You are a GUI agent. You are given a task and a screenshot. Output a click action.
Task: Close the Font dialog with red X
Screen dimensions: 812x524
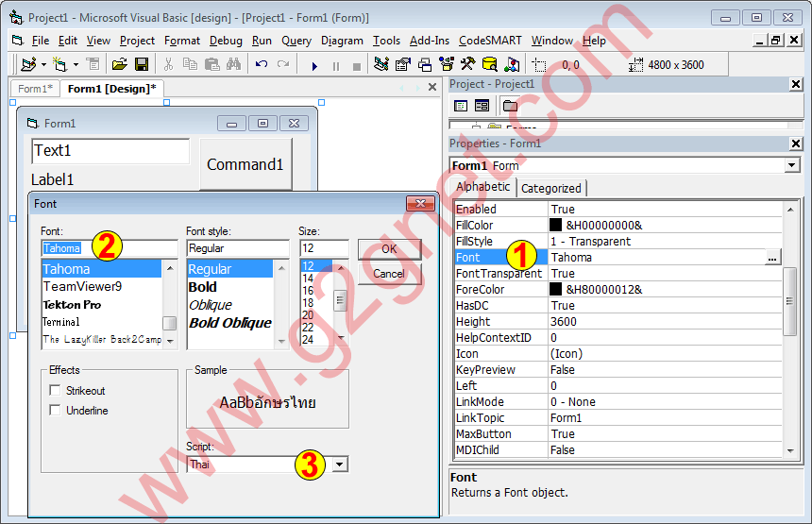420,204
